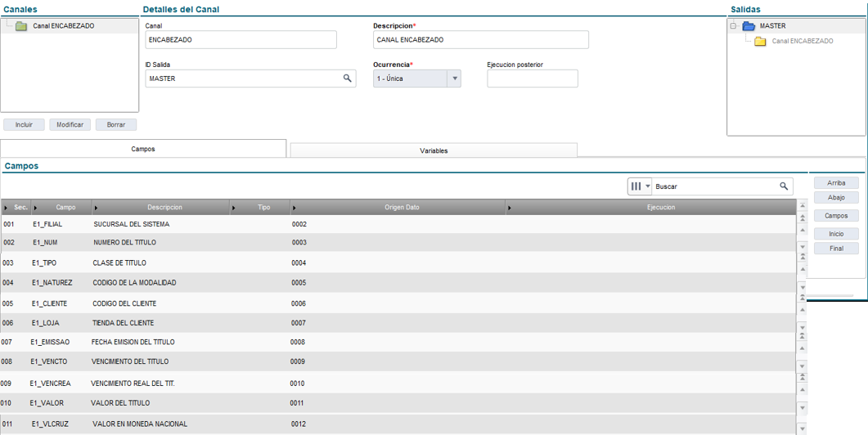
Task: Select Canal ENCABEZADO in Canales tree
Action: (63, 26)
